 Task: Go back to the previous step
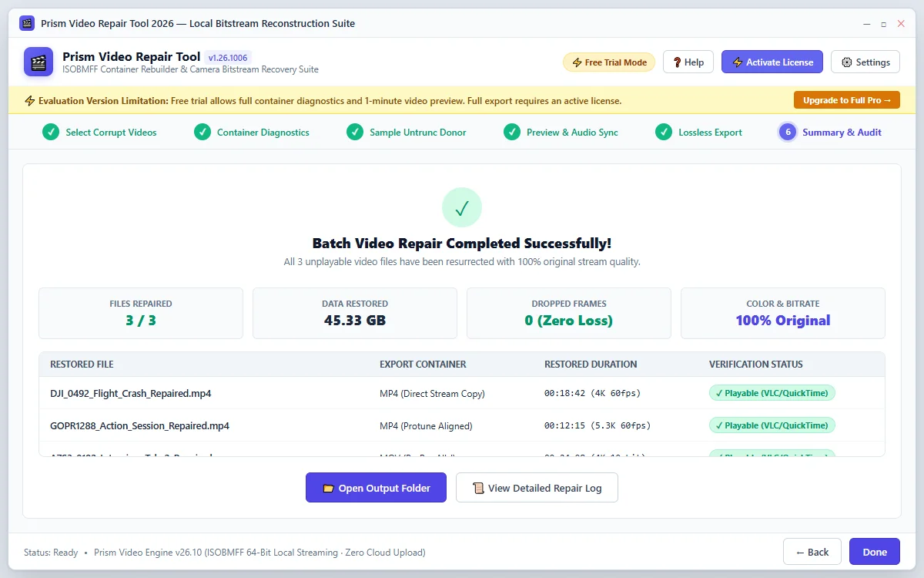pos(812,552)
